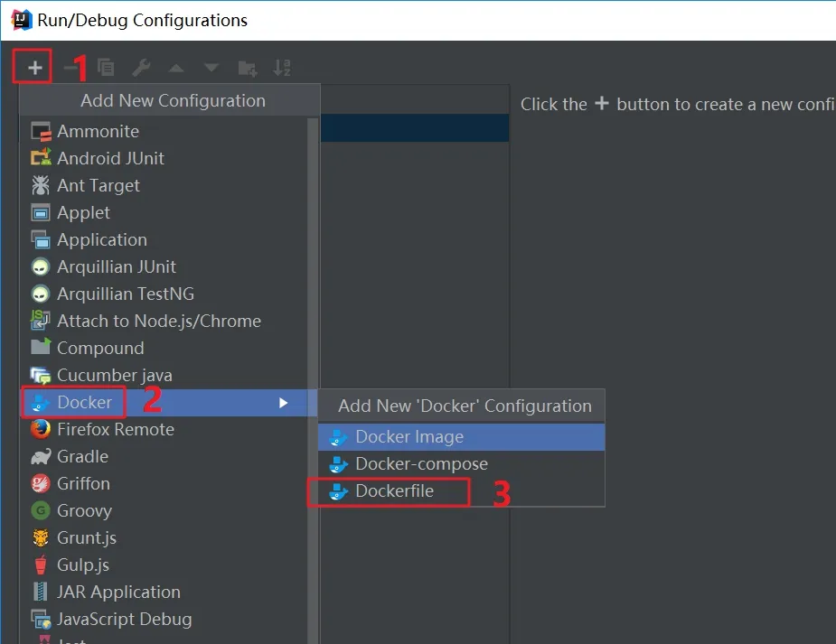Select the Ammonite configuration entry

point(164,132)
